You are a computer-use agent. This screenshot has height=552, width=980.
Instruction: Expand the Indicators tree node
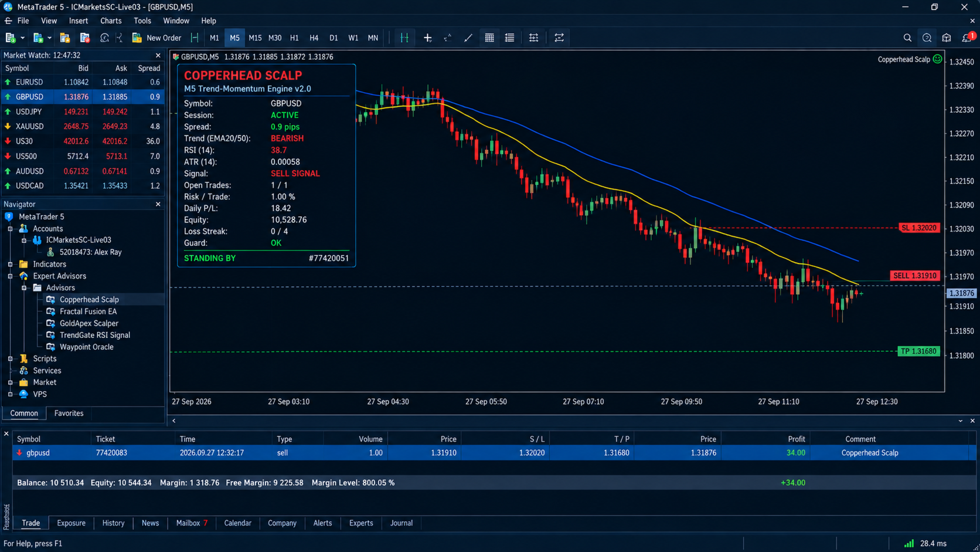[x=11, y=264]
